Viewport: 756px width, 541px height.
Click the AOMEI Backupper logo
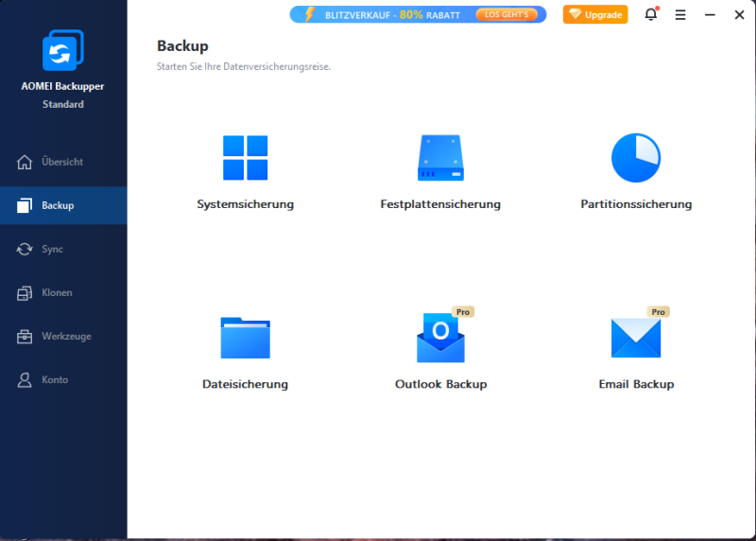coord(62,50)
